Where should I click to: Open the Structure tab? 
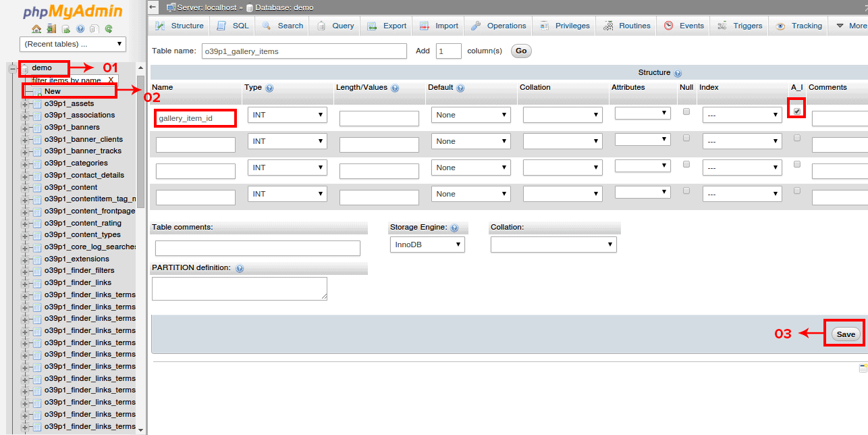(179, 26)
